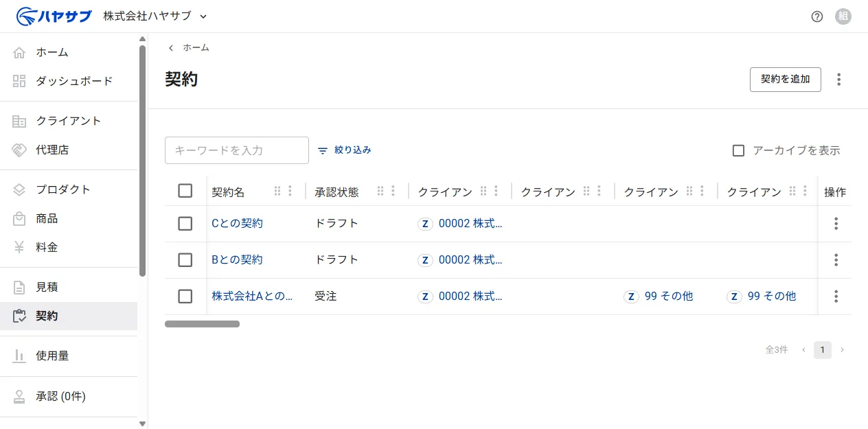Check the box for 株式会社Aとの契約 row
Viewport: 868px width, 429px height.
(x=185, y=297)
